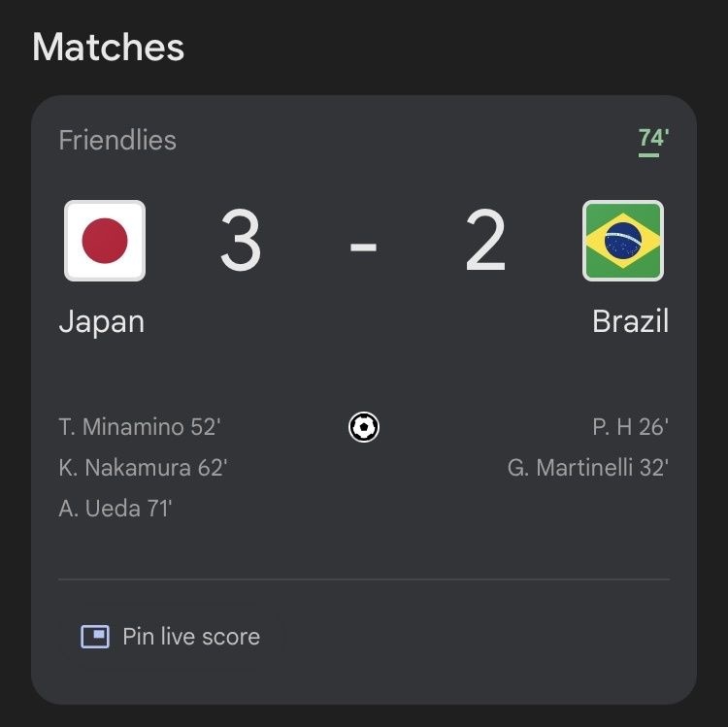This screenshot has width=728, height=727.
Task: Click the Brazil flag icon
Action: [x=623, y=241]
